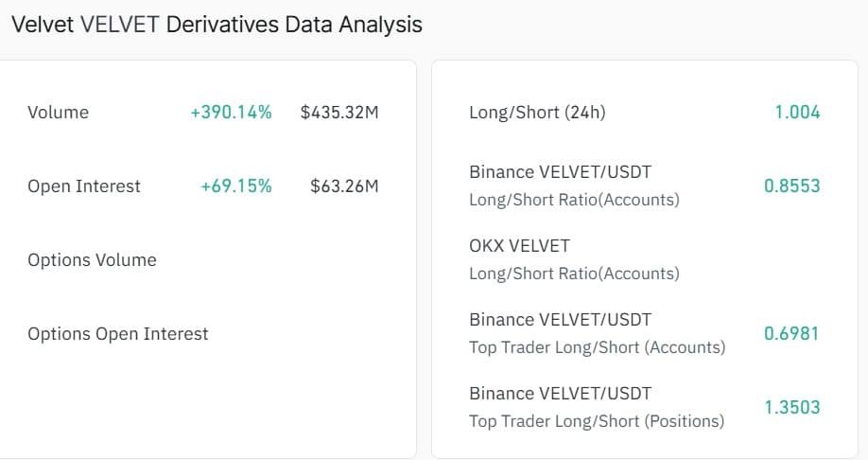Click the Velvet VELVET Derivatives Data Analysis heading
This screenshot has height=460, width=868.
point(217,25)
